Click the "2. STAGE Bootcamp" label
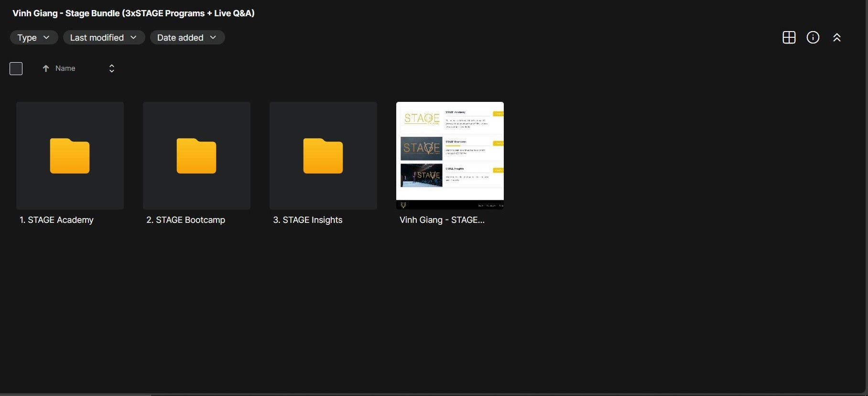This screenshot has height=396, width=868. 185,220
